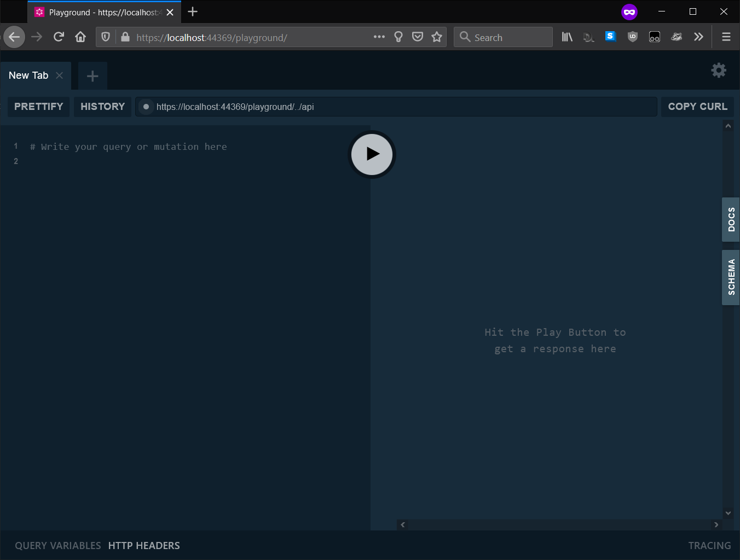
Task: Expand the SCHEMA side panel
Action: (x=731, y=277)
